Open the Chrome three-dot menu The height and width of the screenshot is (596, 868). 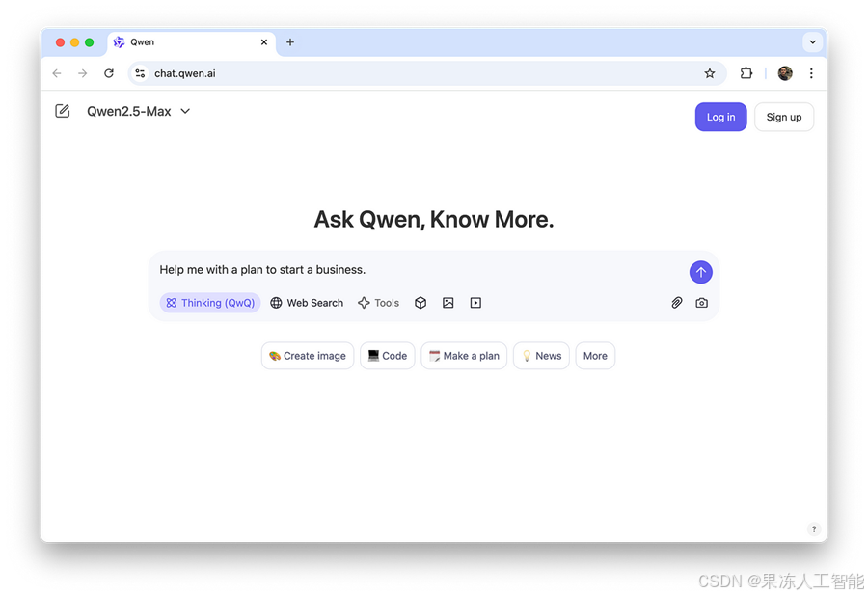(x=811, y=73)
